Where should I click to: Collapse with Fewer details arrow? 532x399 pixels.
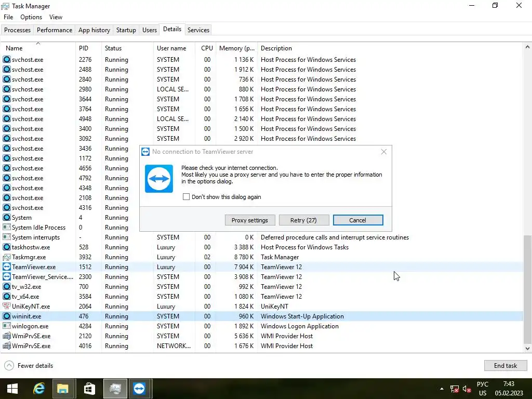(9, 365)
